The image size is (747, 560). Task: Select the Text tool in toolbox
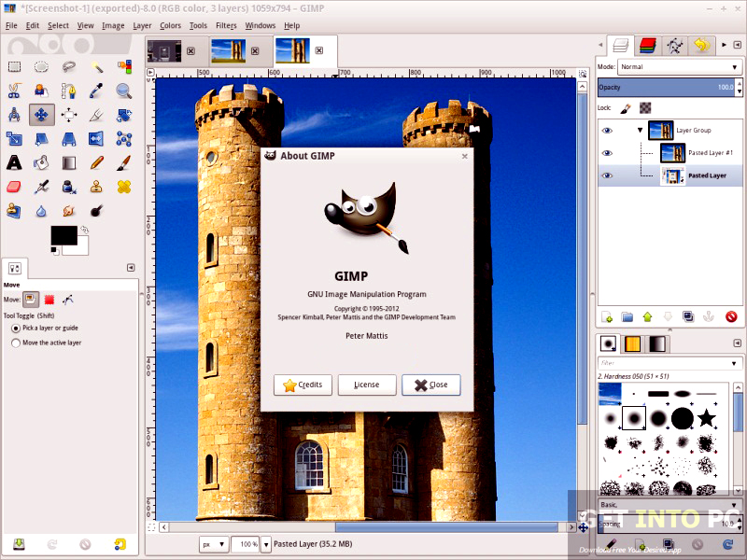14,162
